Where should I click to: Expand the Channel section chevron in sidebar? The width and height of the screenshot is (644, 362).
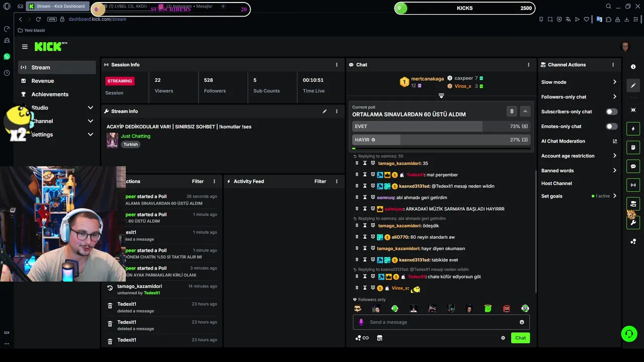pos(91,121)
